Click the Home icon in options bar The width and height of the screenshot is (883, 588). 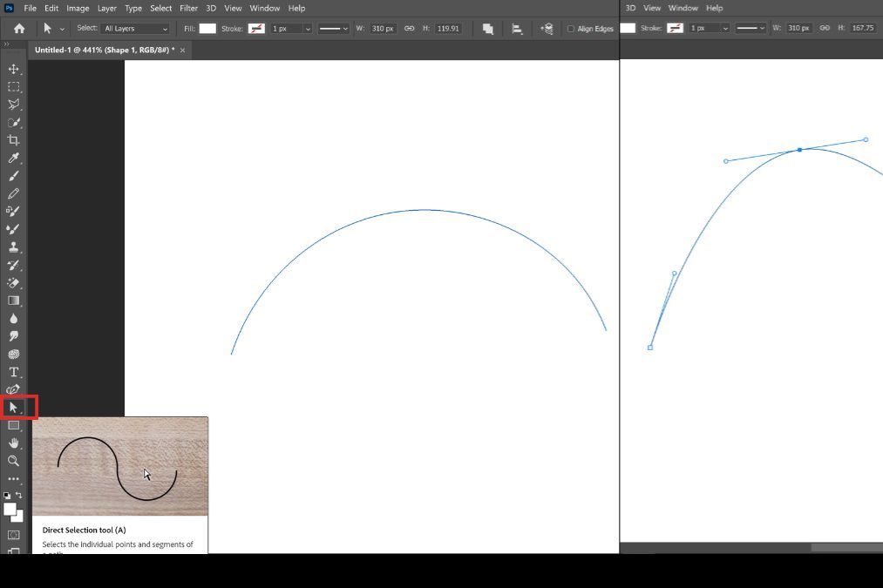19,29
